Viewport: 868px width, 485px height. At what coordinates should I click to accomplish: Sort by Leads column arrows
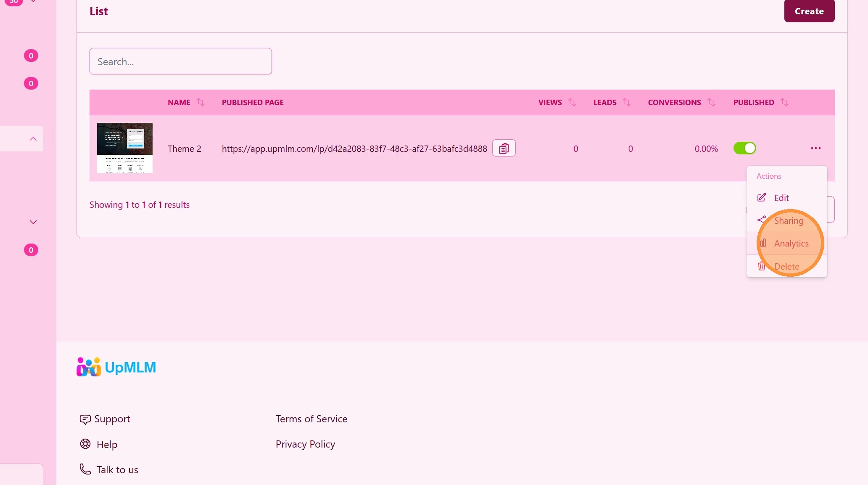(627, 102)
